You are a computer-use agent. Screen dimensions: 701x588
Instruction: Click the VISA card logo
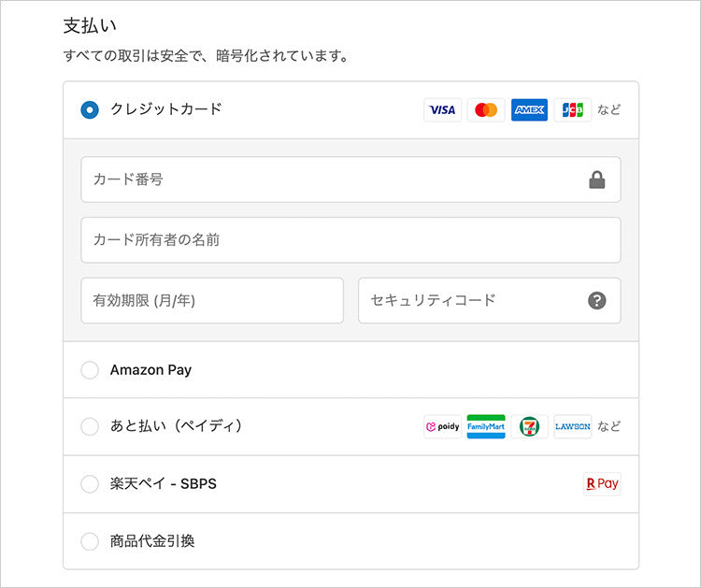pos(442,110)
